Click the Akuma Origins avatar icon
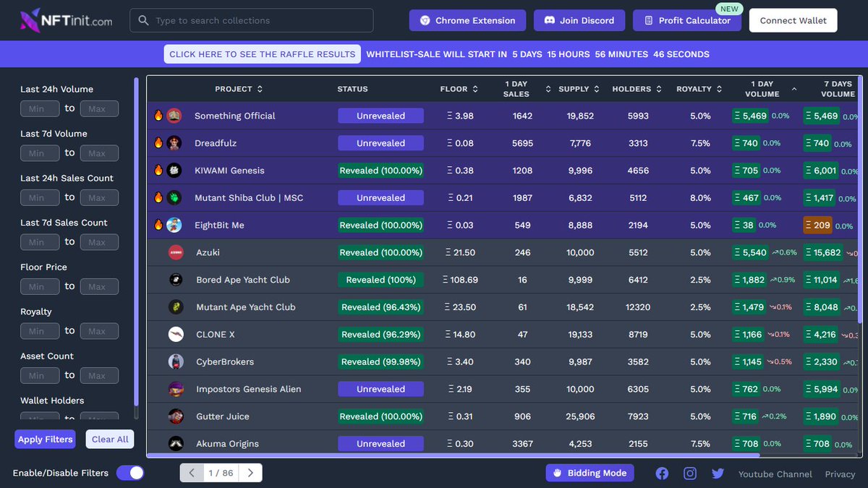Image resolution: width=868 pixels, height=488 pixels. pyautogui.click(x=176, y=444)
